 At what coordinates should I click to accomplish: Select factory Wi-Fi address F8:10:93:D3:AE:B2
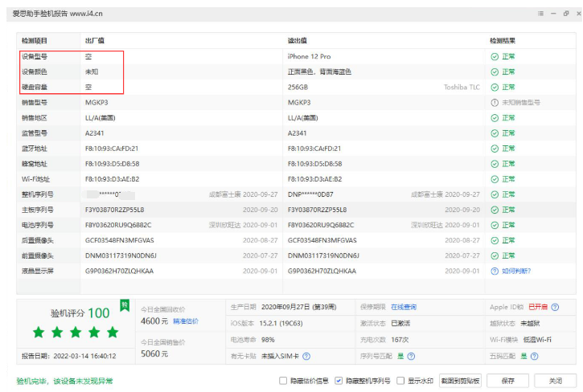[x=113, y=179]
